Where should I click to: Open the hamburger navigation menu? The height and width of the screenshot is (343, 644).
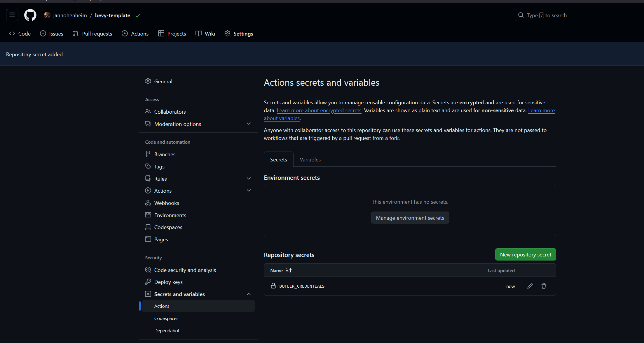tap(12, 15)
